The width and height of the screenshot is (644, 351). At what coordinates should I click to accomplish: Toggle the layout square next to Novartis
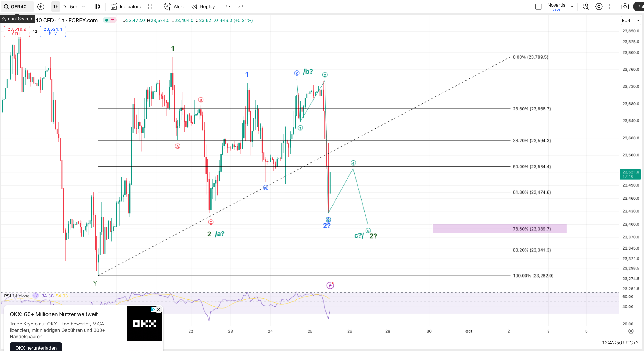coord(538,7)
